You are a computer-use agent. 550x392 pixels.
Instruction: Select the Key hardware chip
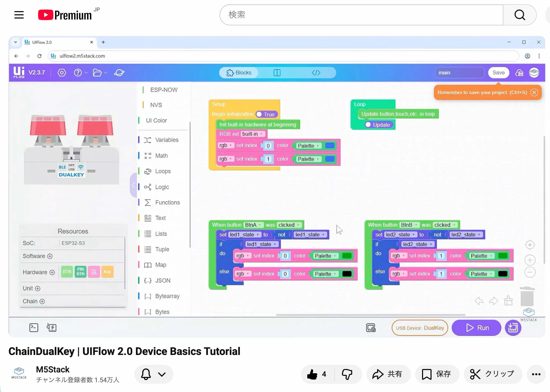point(107,272)
